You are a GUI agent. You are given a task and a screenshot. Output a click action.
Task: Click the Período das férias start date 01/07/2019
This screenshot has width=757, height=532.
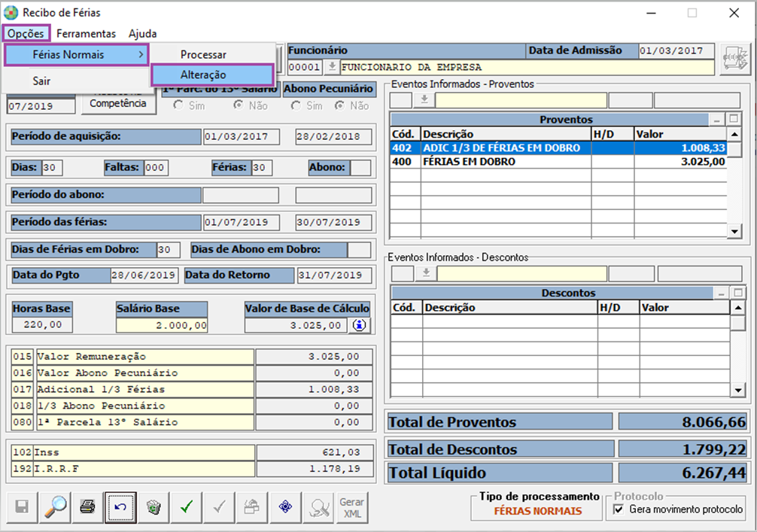241,223
